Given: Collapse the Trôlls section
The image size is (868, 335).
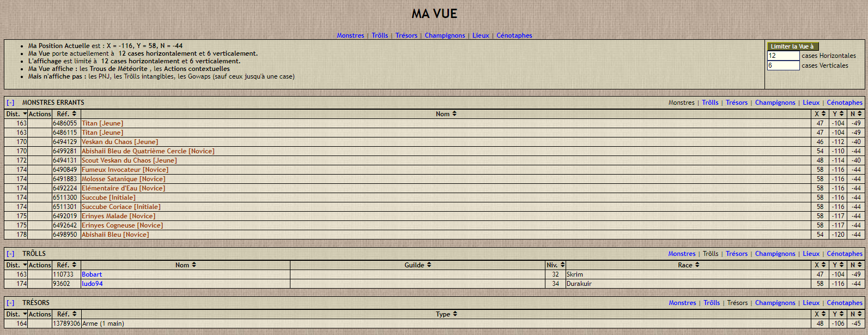Looking at the screenshot, I should [x=10, y=254].
